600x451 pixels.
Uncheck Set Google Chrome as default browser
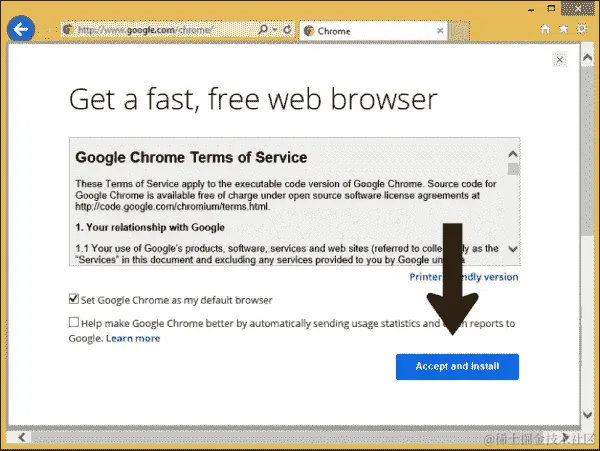coord(74,299)
